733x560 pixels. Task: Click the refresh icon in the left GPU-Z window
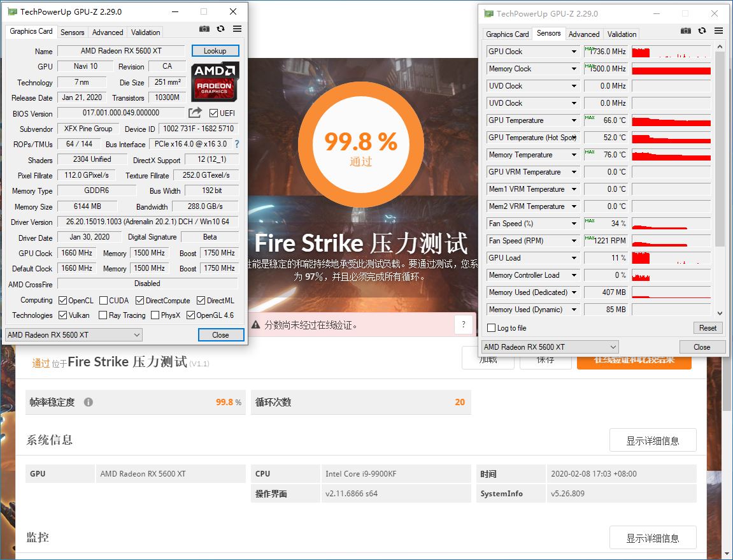point(220,29)
